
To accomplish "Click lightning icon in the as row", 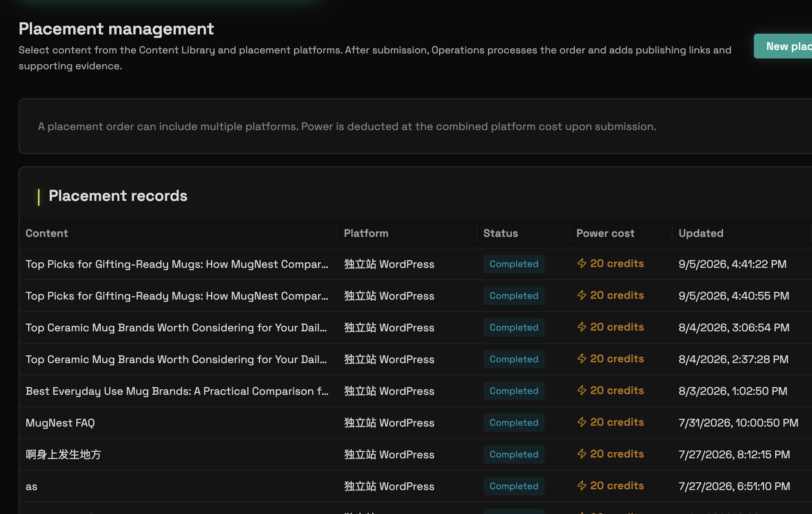I will point(581,485).
